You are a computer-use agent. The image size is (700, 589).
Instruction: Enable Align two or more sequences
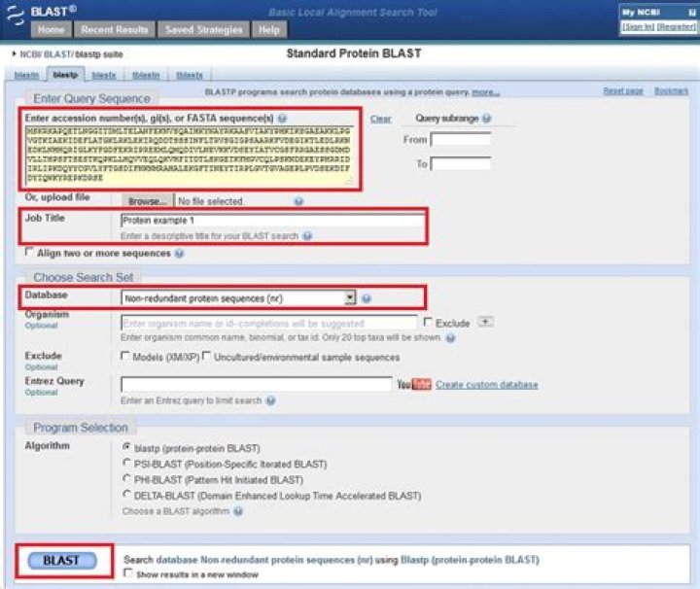[x=29, y=254]
